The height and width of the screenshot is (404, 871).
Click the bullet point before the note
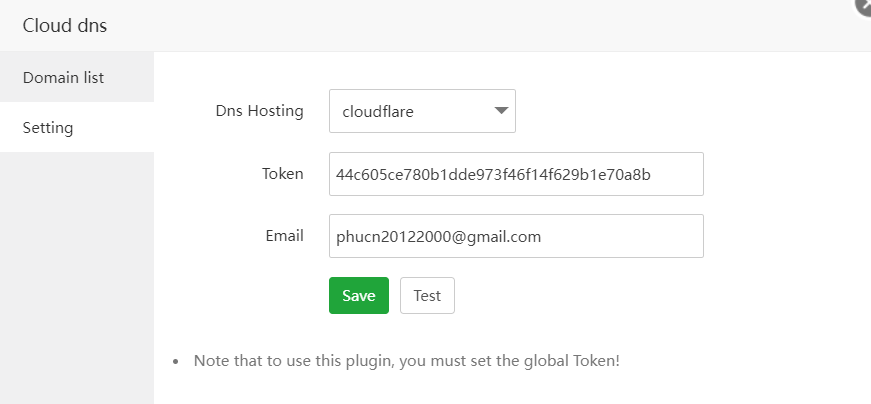pyautogui.click(x=176, y=360)
